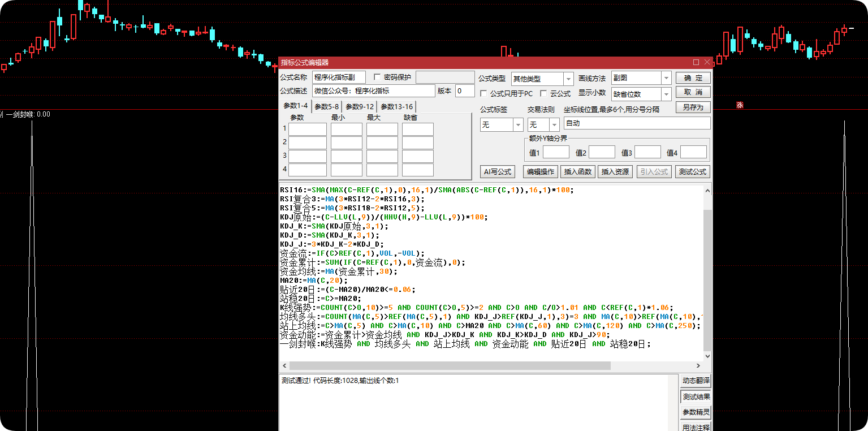
Task: Click the red 涨 marker on the chart
Action: click(740, 105)
